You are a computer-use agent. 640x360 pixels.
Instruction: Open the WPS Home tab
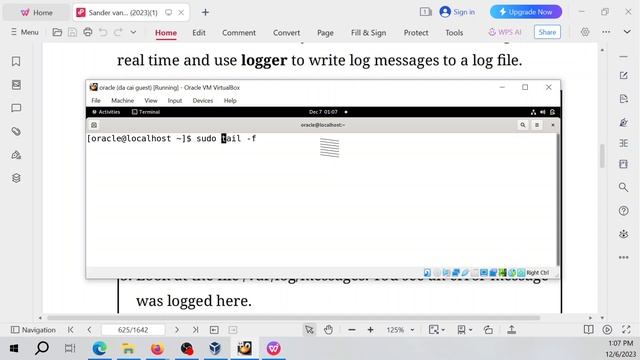point(36,13)
